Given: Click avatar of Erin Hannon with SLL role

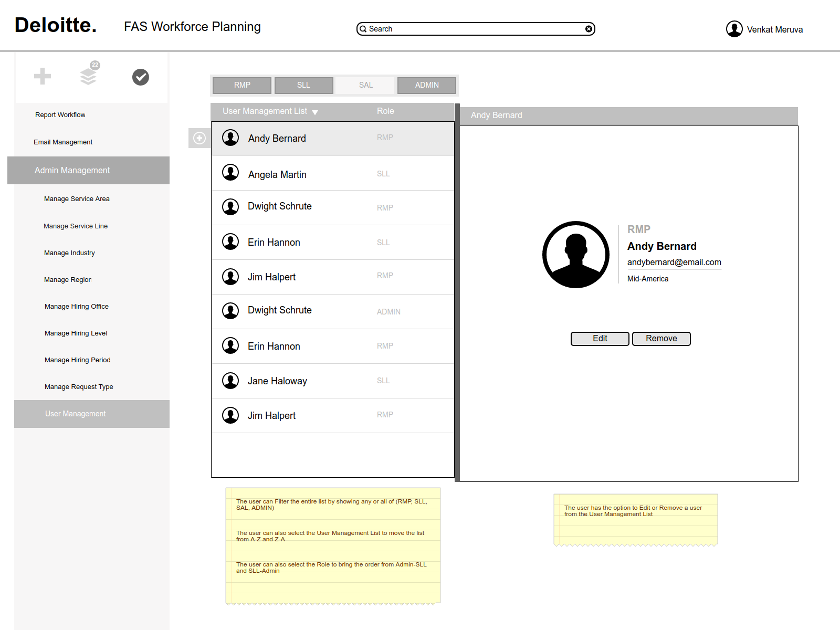Looking at the screenshot, I should pos(230,241).
